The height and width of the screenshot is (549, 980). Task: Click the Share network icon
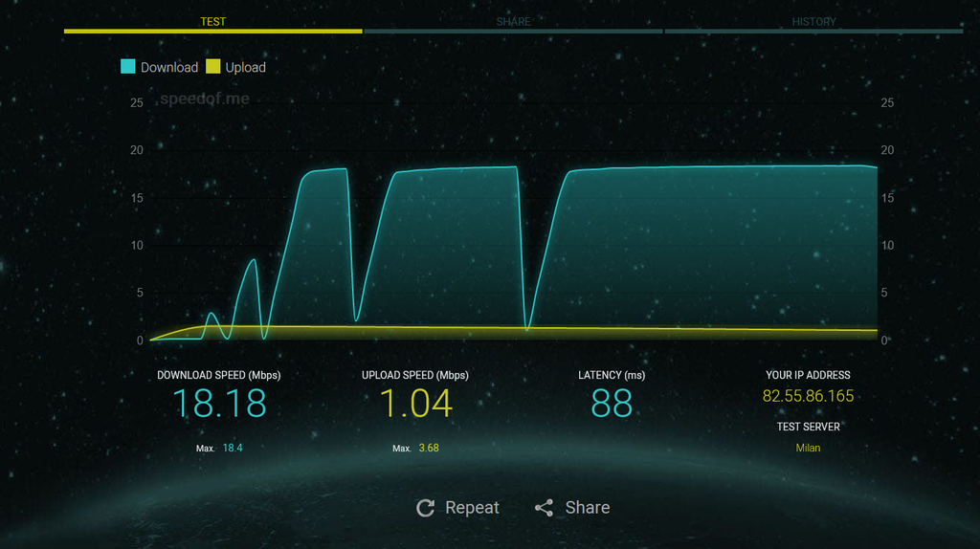(544, 508)
